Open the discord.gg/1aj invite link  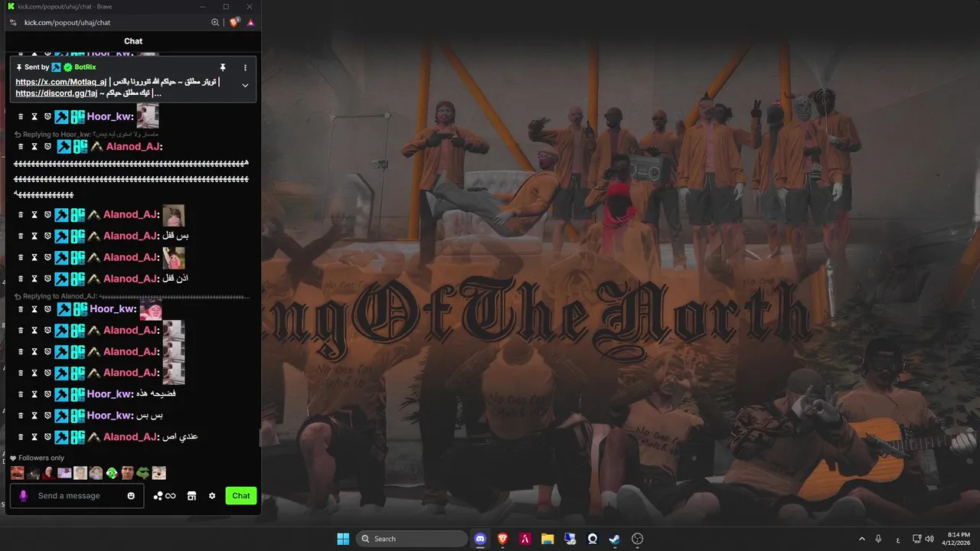point(57,93)
